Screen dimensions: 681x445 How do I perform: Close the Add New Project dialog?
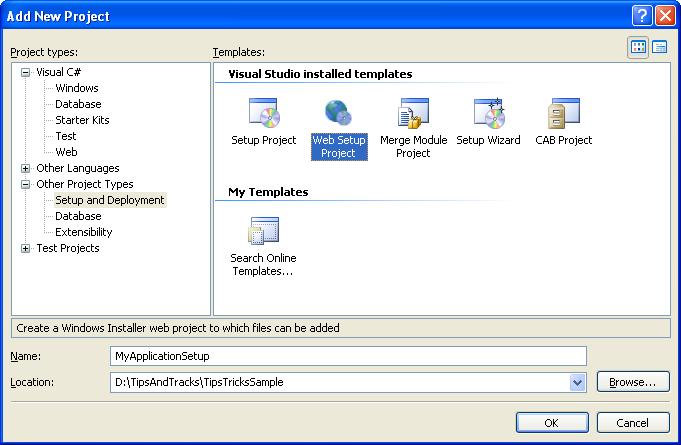(665, 16)
